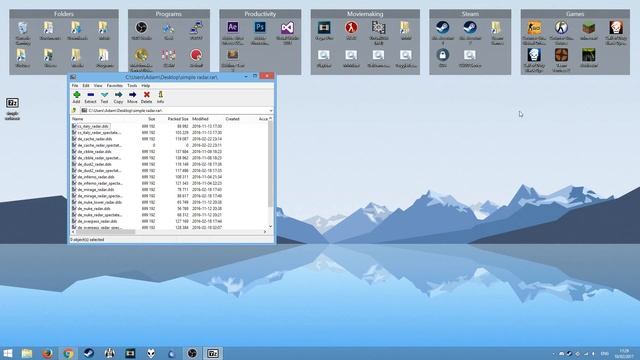Click the green Add button in 7-Zip
This screenshot has height=360, width=640.
point(76,97)
